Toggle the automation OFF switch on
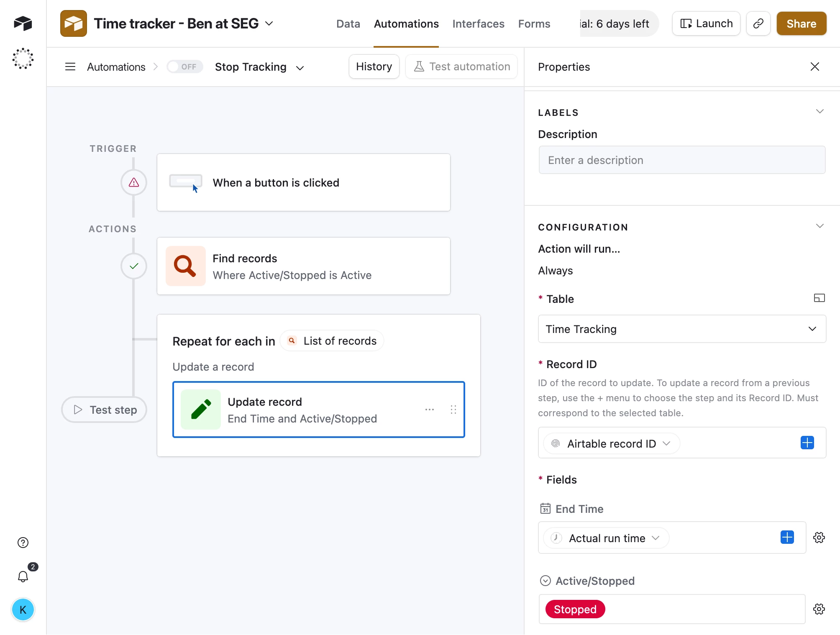Image resolution: width=840 pixels, height=635 pixels. [x=184, y=67]
